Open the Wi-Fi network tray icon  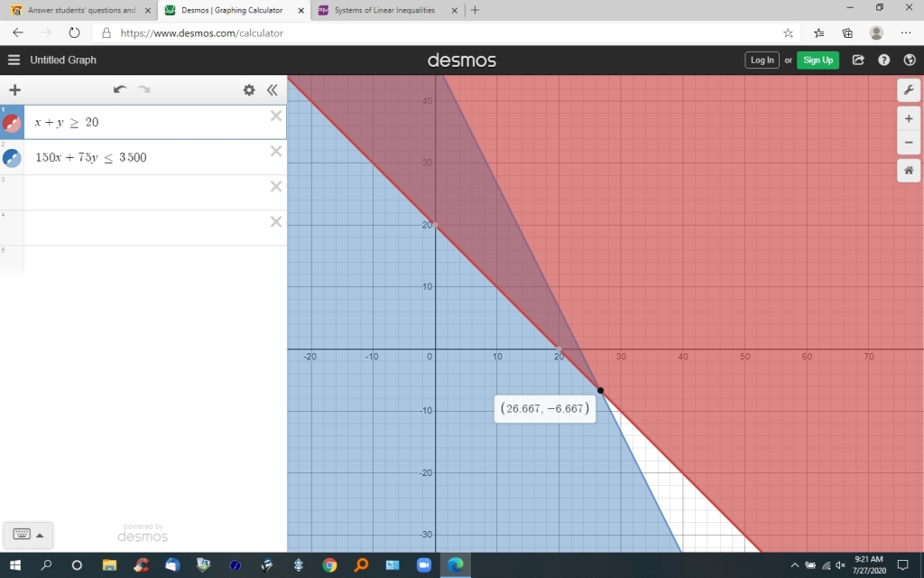827,565
